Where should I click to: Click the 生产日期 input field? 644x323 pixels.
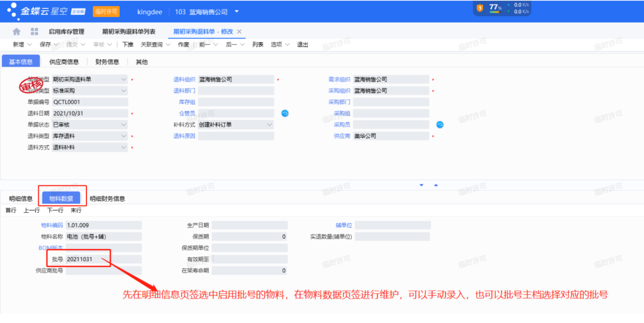tap(250, 225)
